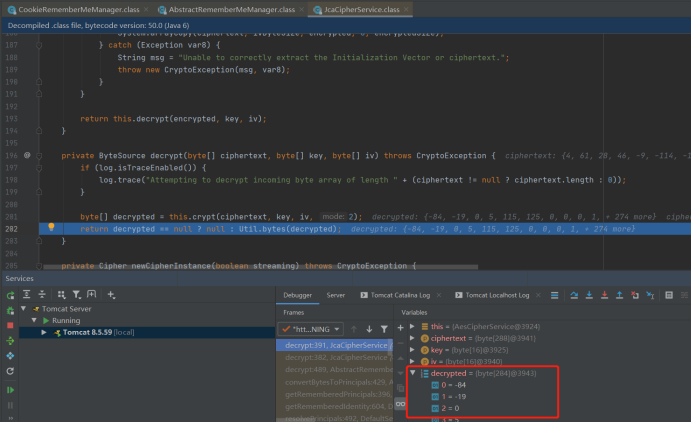This screenshot has width=692, height=423.
Task: Collapse the Running group node
Action: click(34, 320)
